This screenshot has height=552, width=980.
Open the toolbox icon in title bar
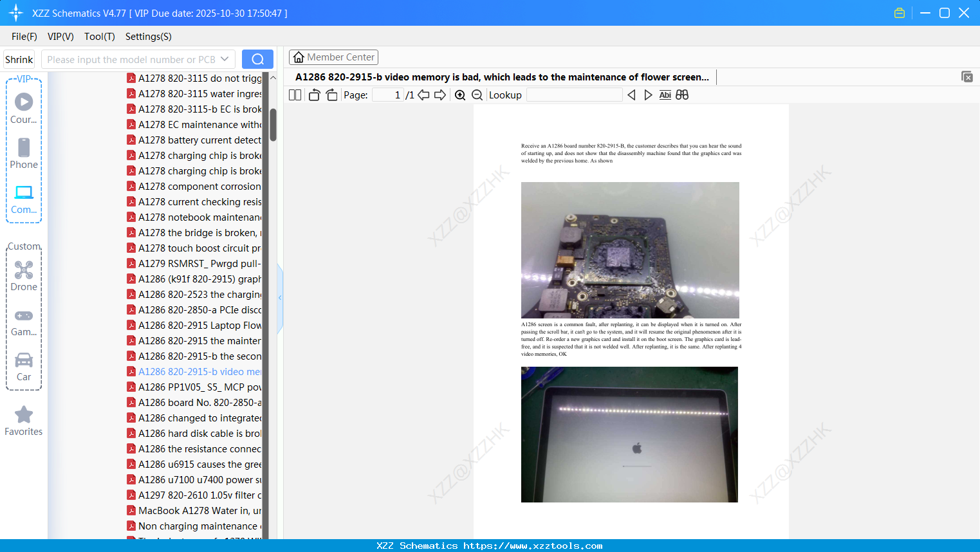900,13
